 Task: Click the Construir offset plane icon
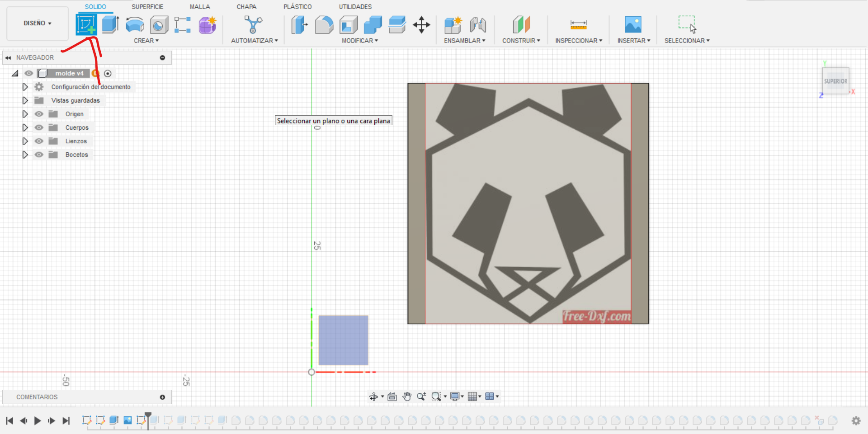pos(521,24)
